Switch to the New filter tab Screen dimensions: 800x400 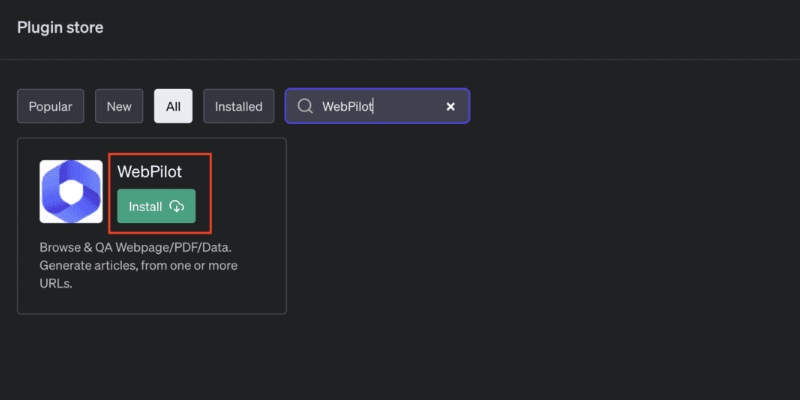(x=119, y=106)
